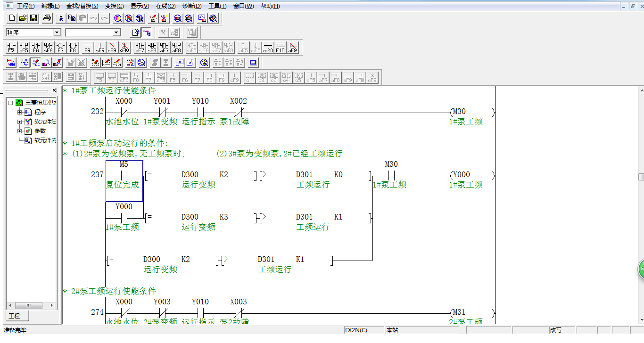Cut the selection with the scissors icon
The image size is (644, 343).
tap(61, 18)
